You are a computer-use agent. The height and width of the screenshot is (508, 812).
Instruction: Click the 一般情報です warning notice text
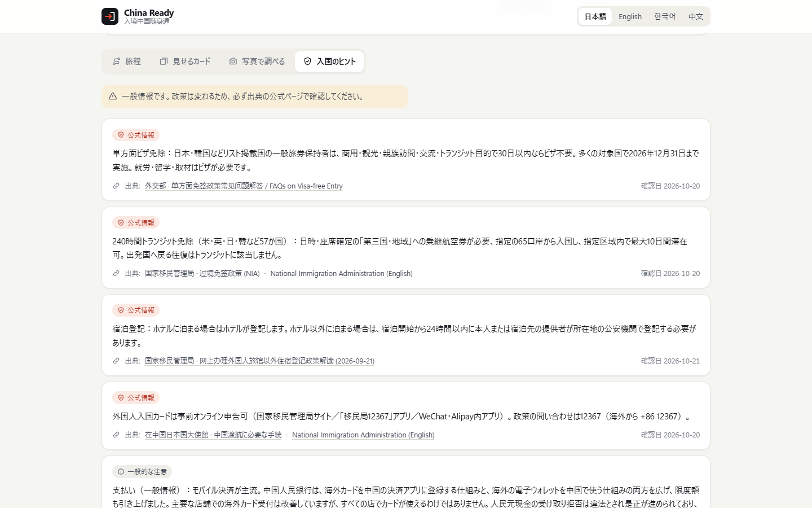(x=242, y=97)
